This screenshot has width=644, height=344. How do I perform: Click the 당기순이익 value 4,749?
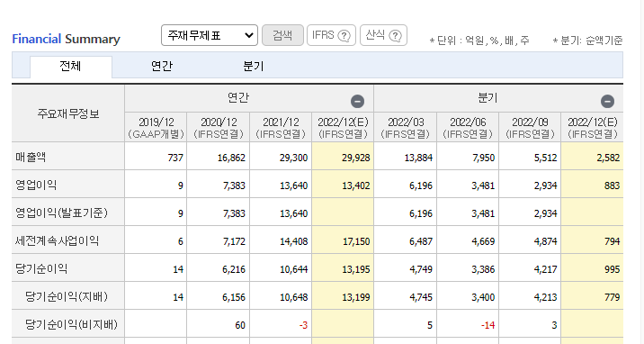[421, 269]
